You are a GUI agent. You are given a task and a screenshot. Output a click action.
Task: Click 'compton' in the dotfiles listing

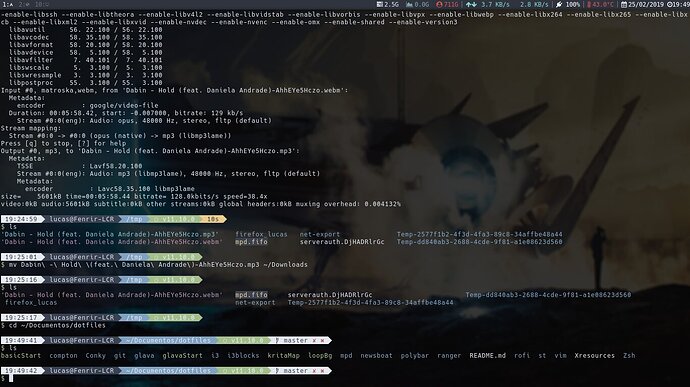point(63,356)
